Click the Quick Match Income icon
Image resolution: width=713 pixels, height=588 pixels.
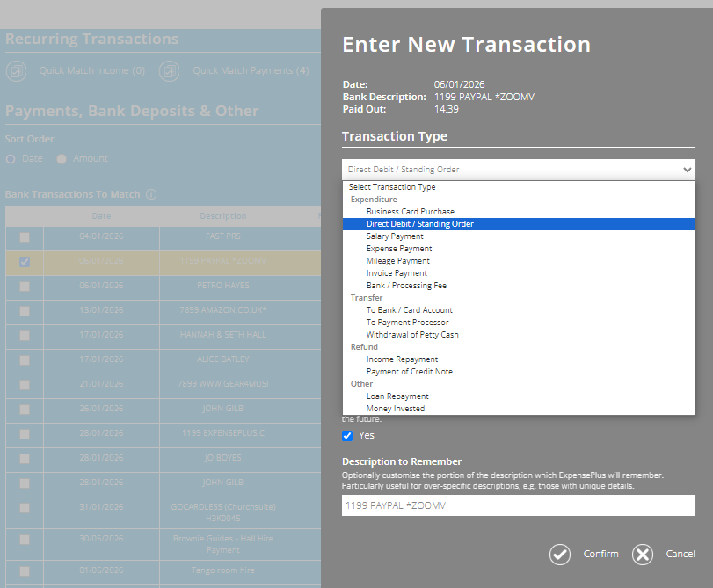(x=17, y=71)
